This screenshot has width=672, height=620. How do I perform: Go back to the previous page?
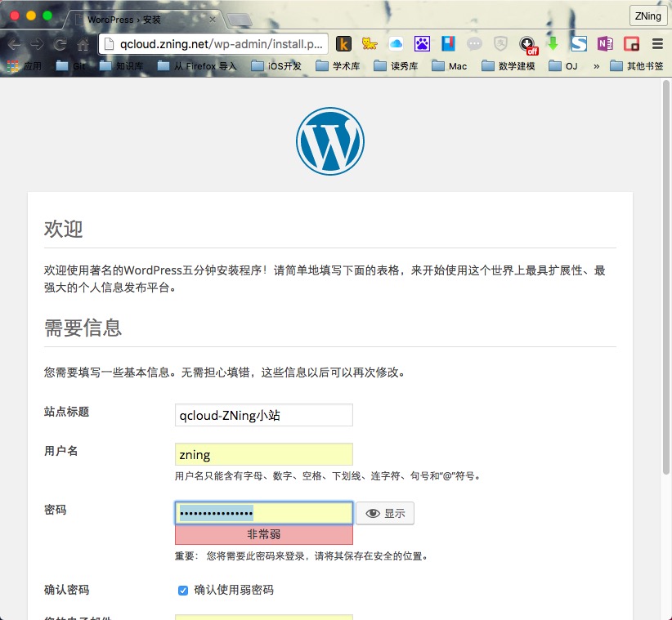tap(14, 43)
